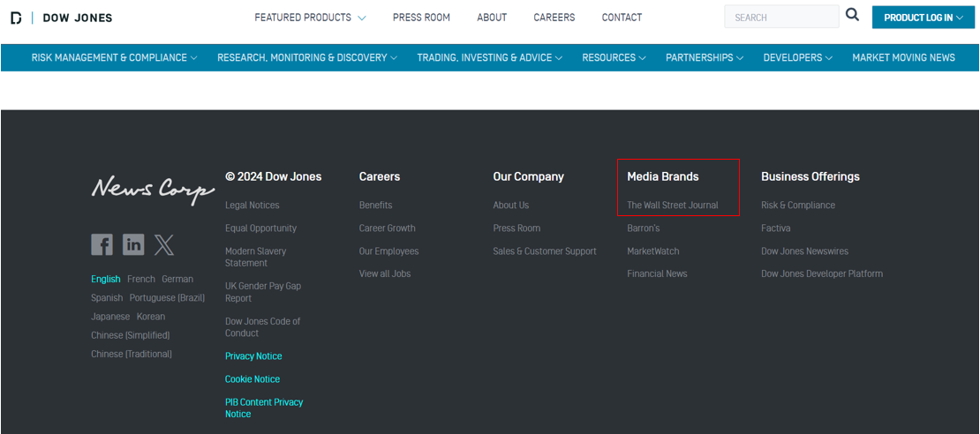The image size is (980, 434).
Task: Click the search magnifier icon
Action: [853, 15]
